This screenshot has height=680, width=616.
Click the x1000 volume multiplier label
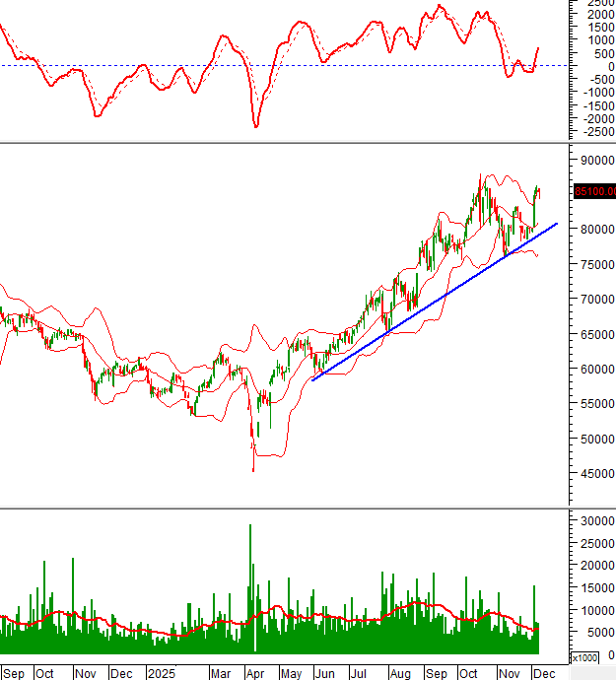tap(585, 657)
